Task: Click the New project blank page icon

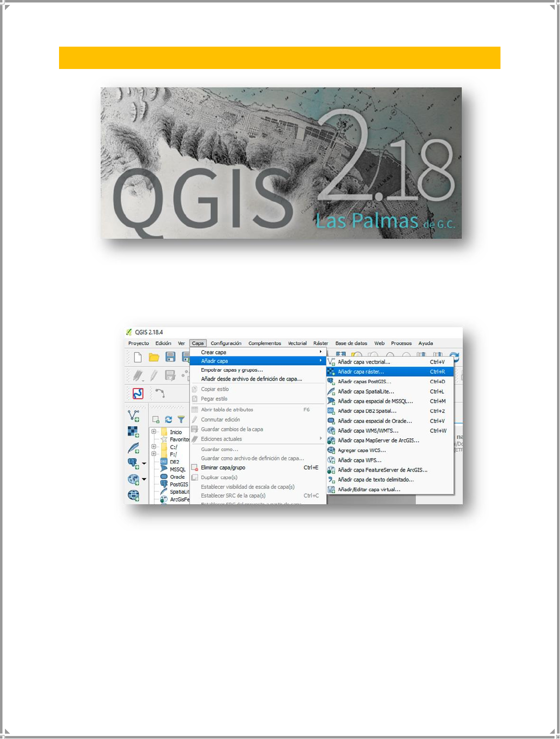Action: click(138, 357)
